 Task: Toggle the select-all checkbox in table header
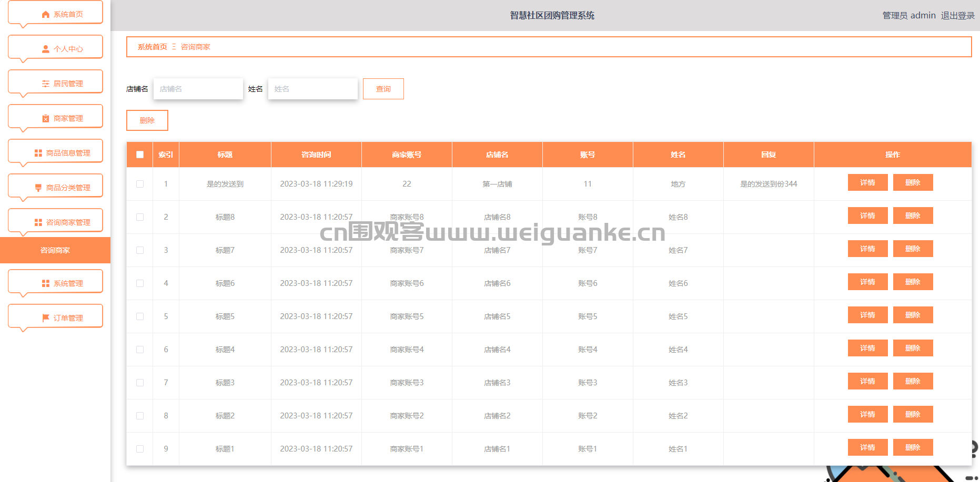140,155
